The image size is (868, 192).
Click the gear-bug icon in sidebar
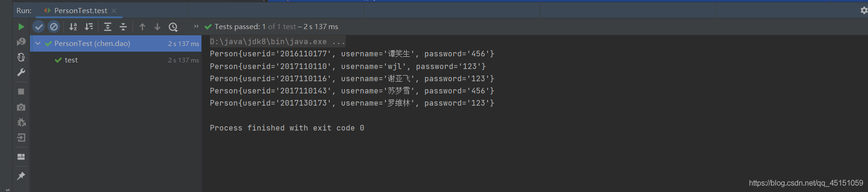(21, 123)
